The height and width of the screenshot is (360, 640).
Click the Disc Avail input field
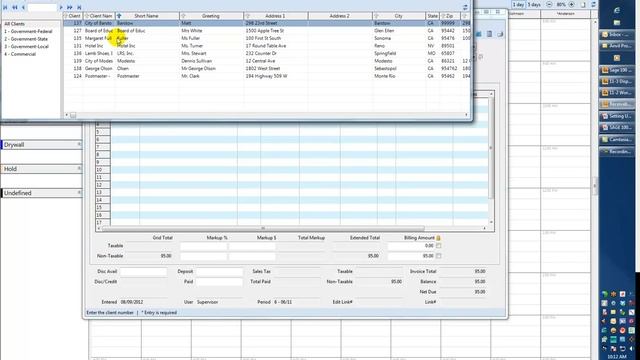pos(143,271)
